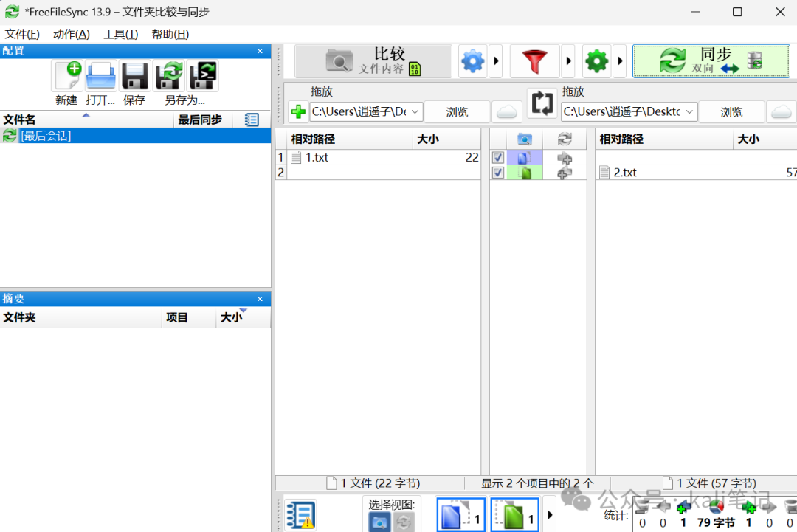Start comparison with the 比较 button
The image size is (797, 532).
pos(373,61)
